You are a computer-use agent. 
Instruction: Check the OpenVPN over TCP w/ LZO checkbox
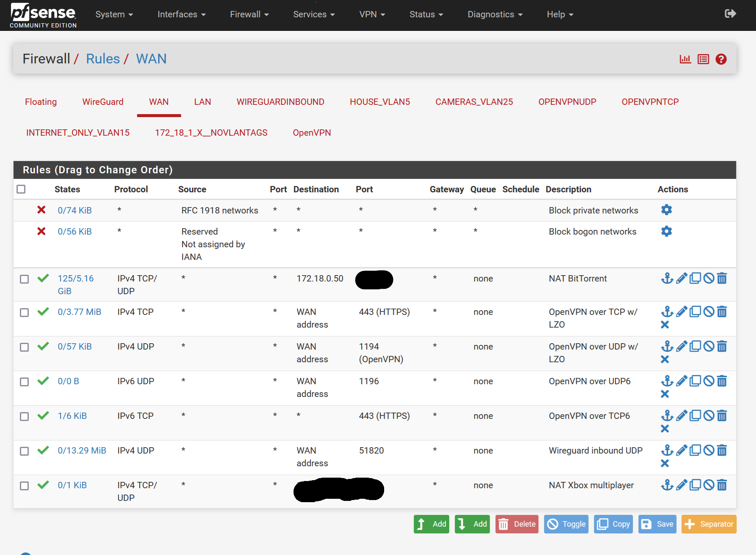(25, 312)
